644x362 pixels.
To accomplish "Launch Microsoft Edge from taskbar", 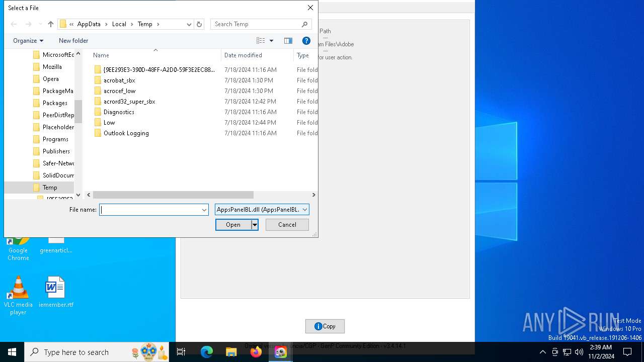I will tap(207, 352).
